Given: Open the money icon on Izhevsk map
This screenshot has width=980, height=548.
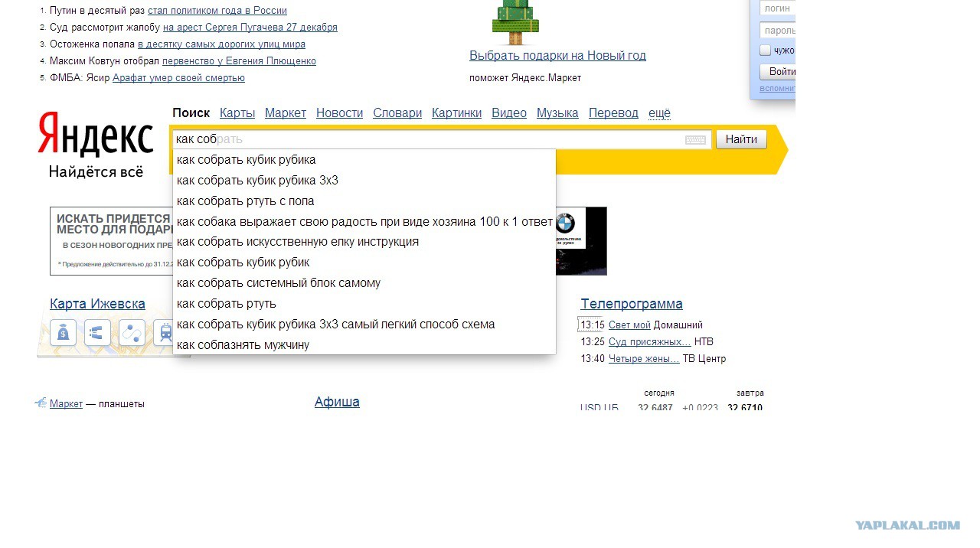Looking at the screenshot, I should click(63, 333).
